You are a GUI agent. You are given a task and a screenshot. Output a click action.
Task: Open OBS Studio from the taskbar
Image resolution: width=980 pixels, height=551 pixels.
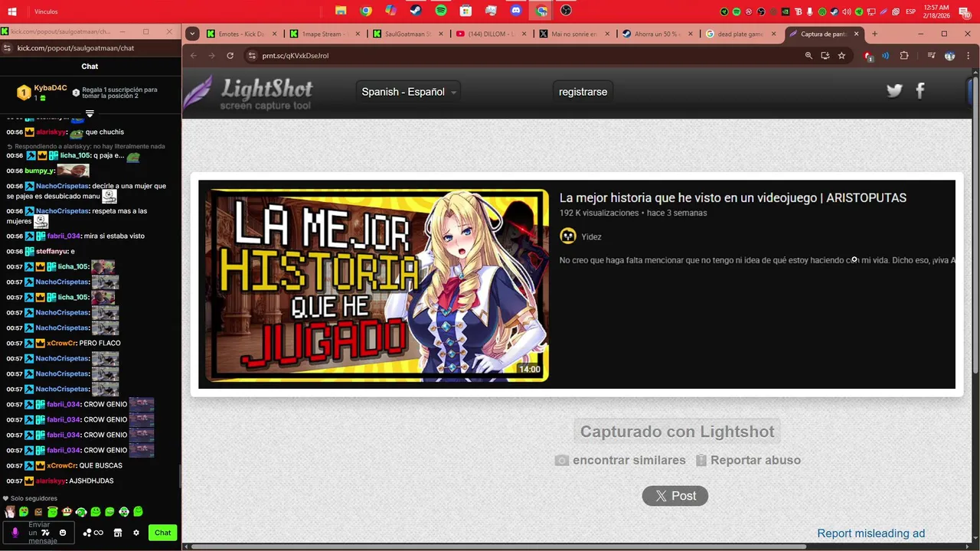[566, 11]
